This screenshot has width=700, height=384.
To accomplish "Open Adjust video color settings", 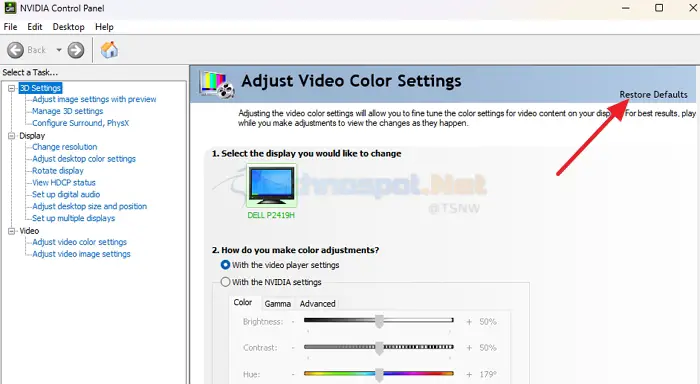I will point(79,242).
